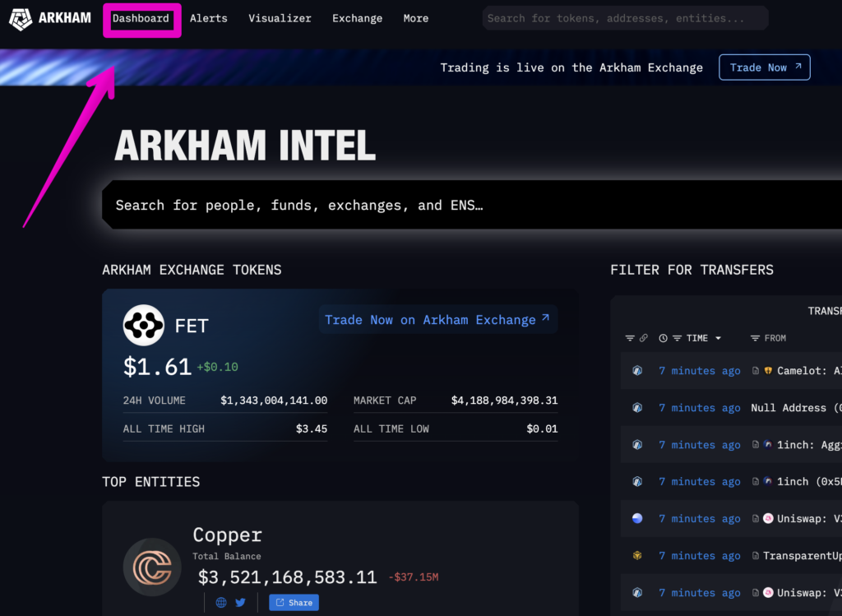The height and width of the screenshot is (616, 842).
Task: Click the FET token logo
Action: tap(144, 326)
